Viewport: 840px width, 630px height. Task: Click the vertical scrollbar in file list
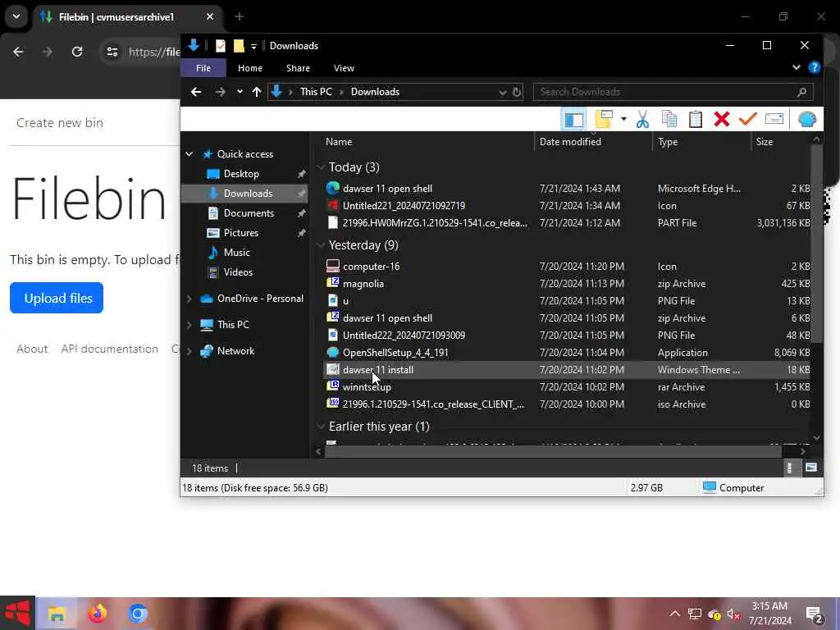coord(816,244)
